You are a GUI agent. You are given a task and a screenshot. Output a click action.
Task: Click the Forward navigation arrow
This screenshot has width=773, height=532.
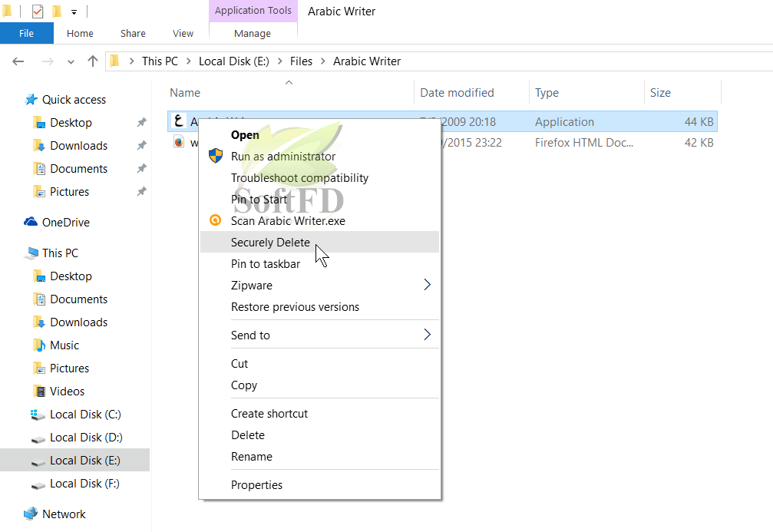pyautogui.click(x=48, y=61)
